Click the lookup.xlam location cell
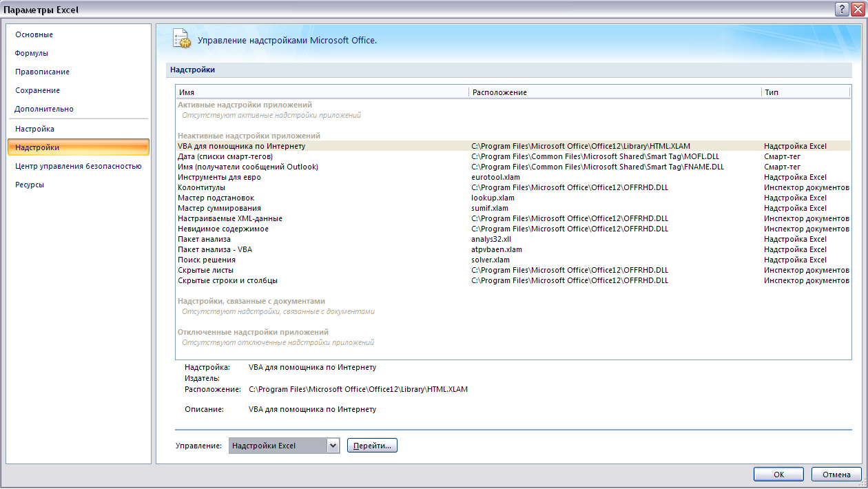 point(493,198)
